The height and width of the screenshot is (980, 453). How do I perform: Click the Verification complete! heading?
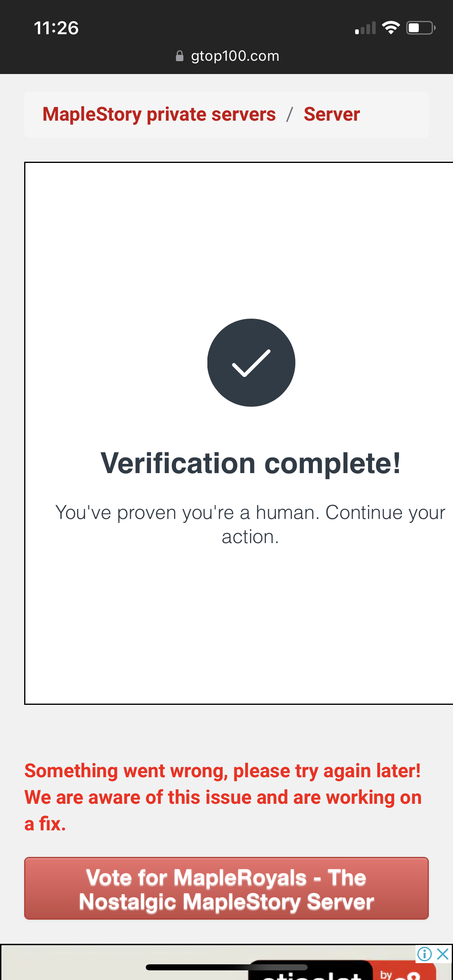250,463
